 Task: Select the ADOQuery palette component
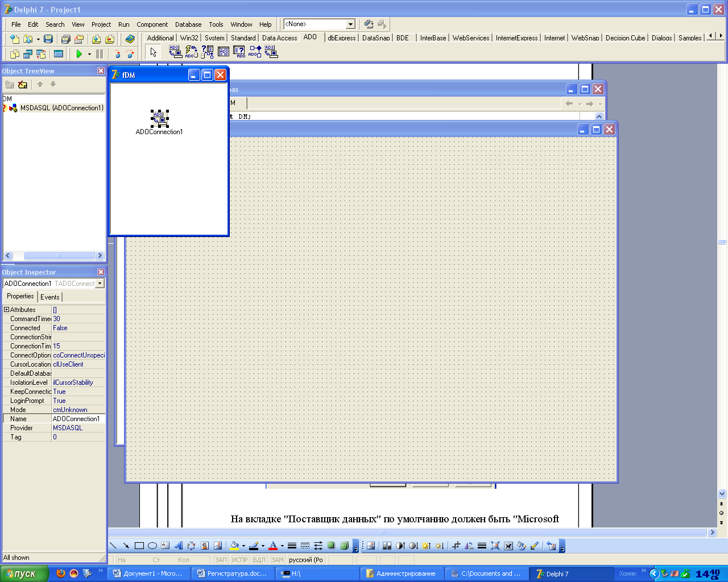[239, 52]
